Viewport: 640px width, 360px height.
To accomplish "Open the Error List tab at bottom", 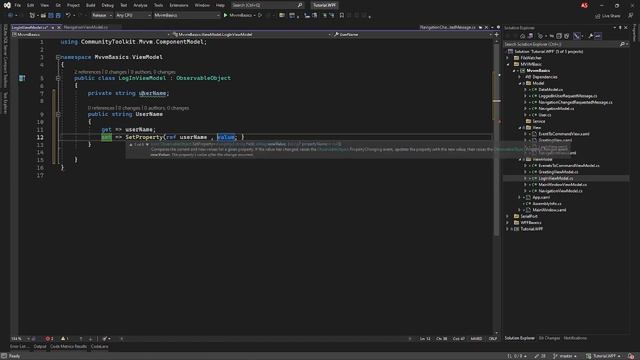I will coord(19,347).
